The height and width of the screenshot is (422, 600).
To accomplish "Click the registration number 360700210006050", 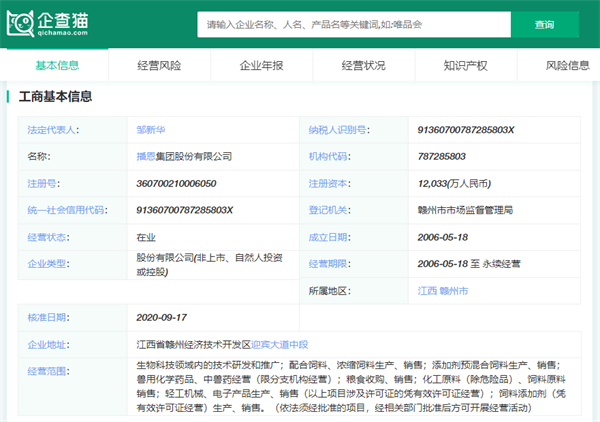I will tap(176, 184).
